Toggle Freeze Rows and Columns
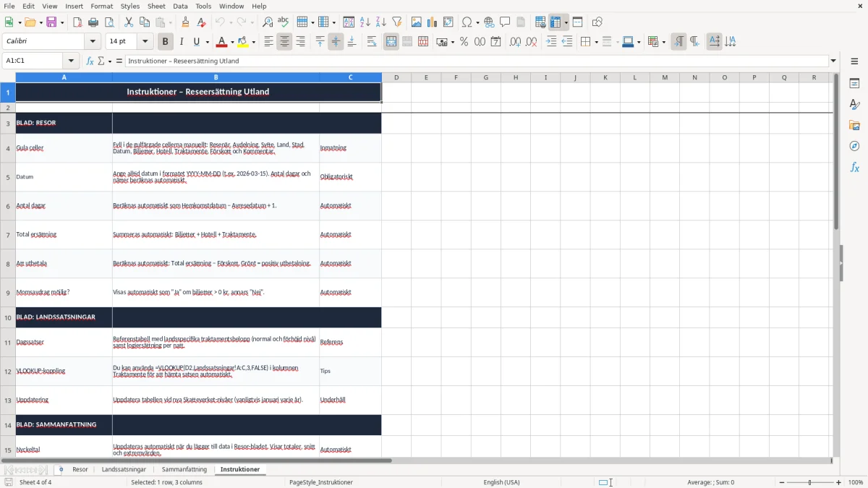This screenshot has height=488, width=868. point(556,22)
